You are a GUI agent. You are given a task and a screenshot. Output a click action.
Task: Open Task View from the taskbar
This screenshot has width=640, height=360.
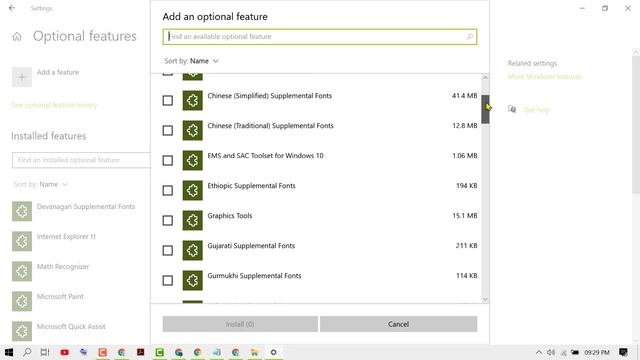pos(45,352)
